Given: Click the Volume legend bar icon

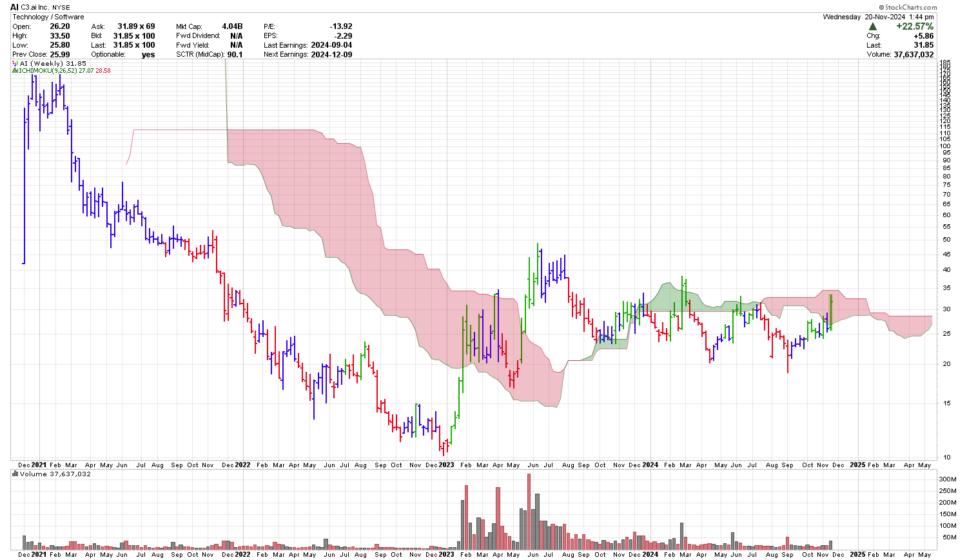Looking at the screenshot, I should click(x=15, y=474).
